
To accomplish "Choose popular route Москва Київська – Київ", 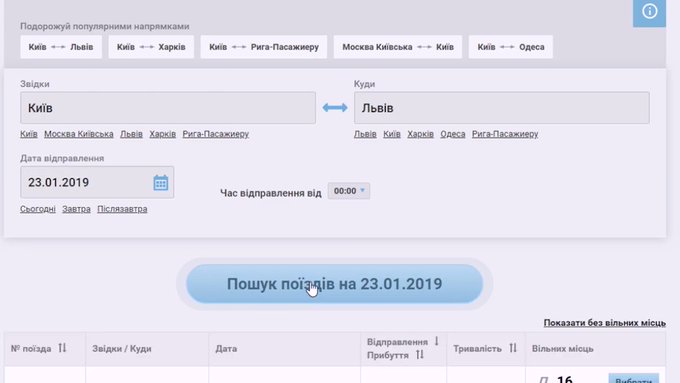I will (398, 47).
